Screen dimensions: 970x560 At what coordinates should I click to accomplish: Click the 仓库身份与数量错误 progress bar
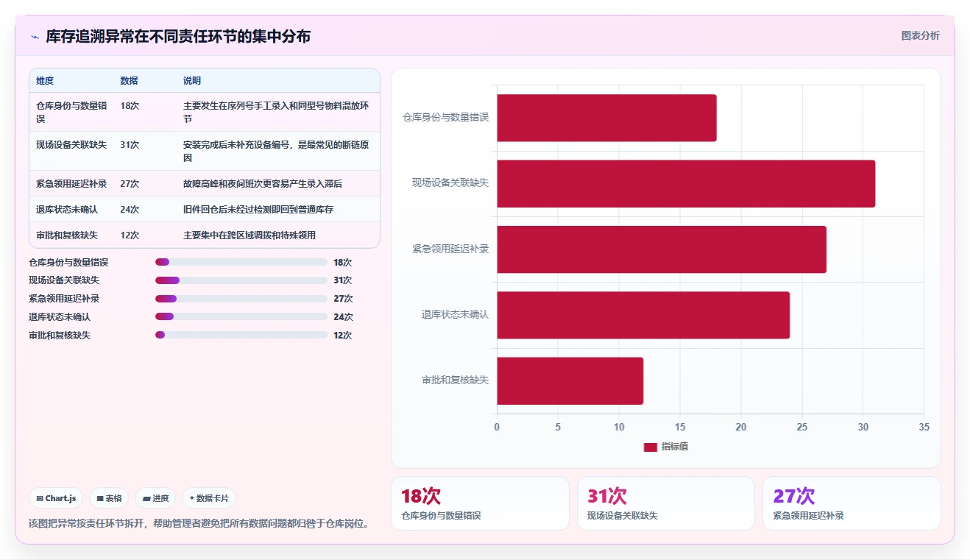tap(241, 262)
